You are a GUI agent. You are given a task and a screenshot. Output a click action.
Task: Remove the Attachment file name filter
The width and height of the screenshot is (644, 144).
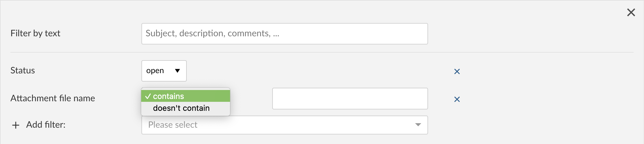point(457,99)
